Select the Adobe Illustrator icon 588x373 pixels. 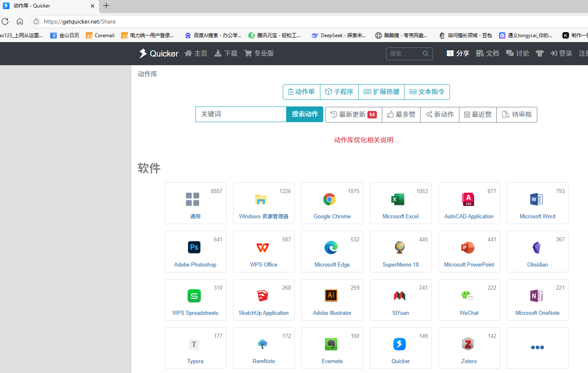[x=331, y=295]
